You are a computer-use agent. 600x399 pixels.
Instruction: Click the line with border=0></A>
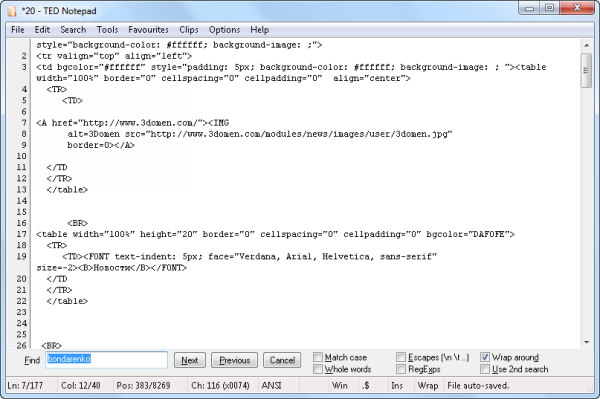[x=101, y=145]
